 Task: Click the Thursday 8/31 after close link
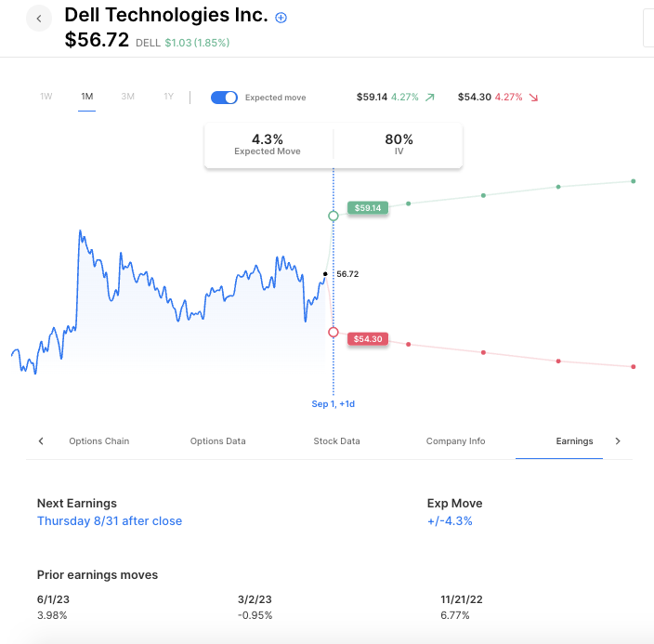[110, 521]
